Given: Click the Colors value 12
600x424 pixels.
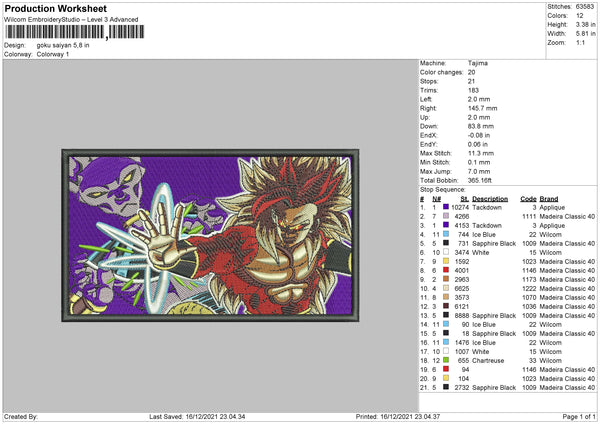Looking at the screenshot, I should (579, 16).
